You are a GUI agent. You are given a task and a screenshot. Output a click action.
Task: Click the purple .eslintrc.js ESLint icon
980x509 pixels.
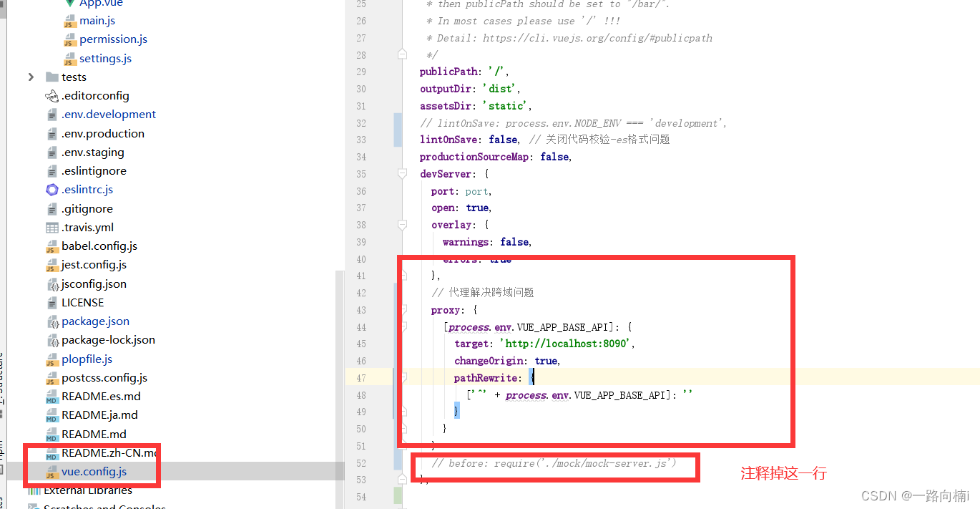click(x=52, y=190)
